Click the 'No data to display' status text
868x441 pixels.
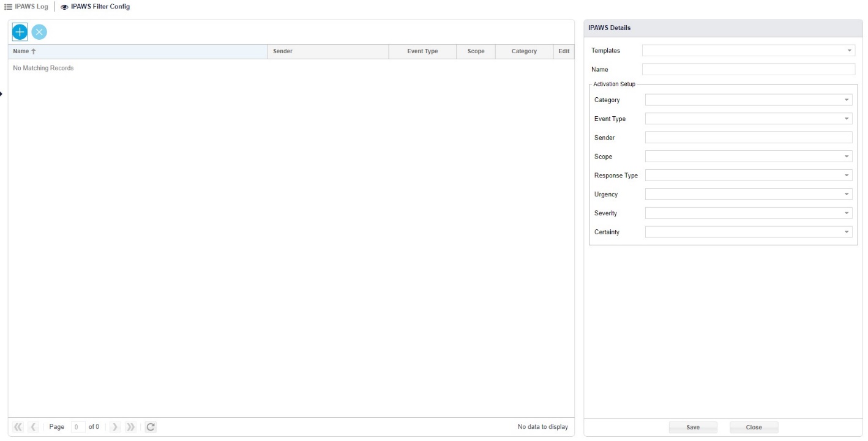pyautogui.click(x=542, y=427)
